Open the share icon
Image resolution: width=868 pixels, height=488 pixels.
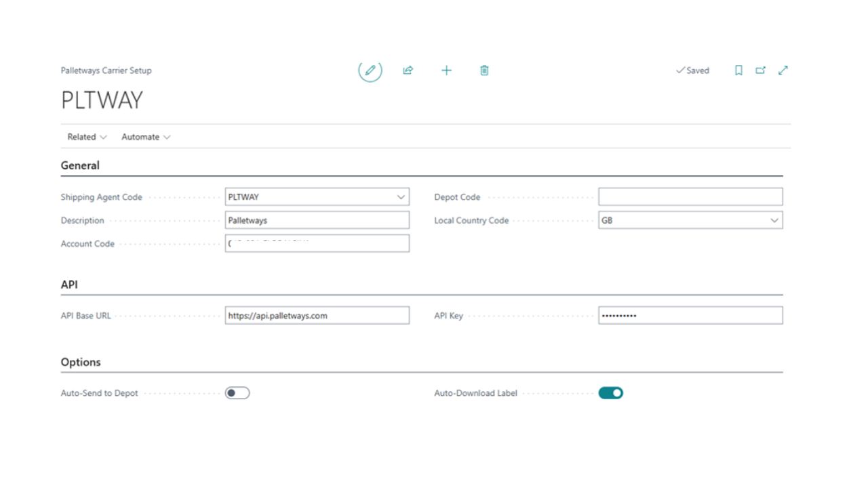[408, 70]
